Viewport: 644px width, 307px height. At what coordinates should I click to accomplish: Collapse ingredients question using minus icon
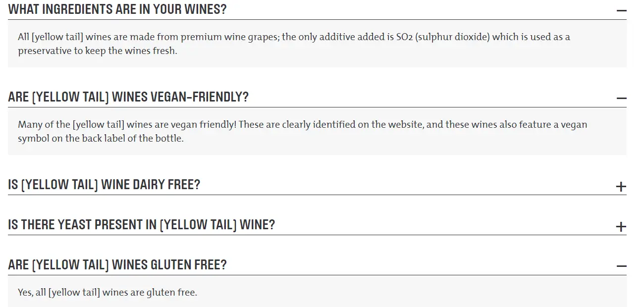pos(621,10)
